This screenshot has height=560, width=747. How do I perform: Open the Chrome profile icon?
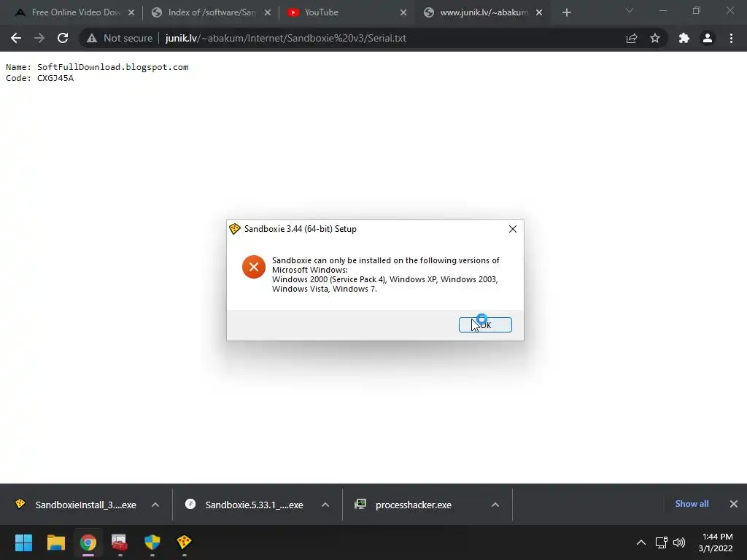tap(708, 38)
